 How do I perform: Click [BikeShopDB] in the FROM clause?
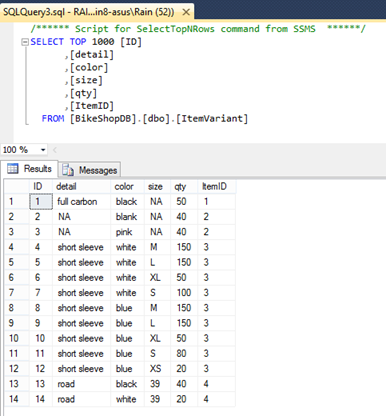[x=103, y=119]
